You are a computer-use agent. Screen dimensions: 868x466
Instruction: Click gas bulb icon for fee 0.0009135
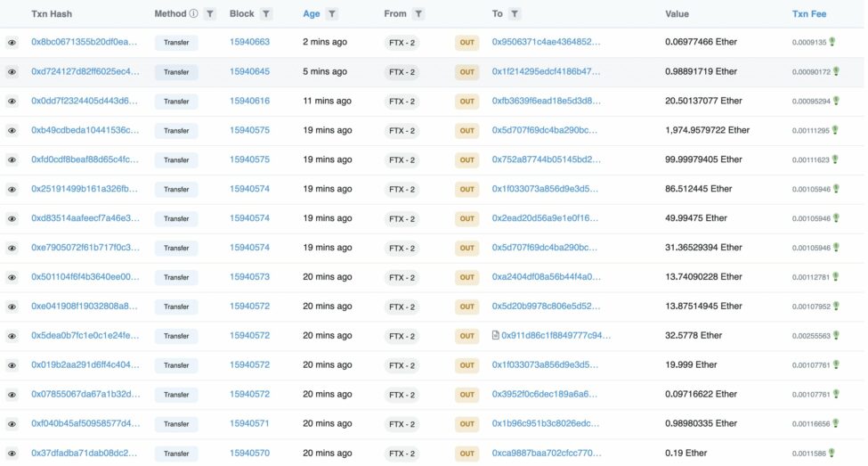point(831,42)
